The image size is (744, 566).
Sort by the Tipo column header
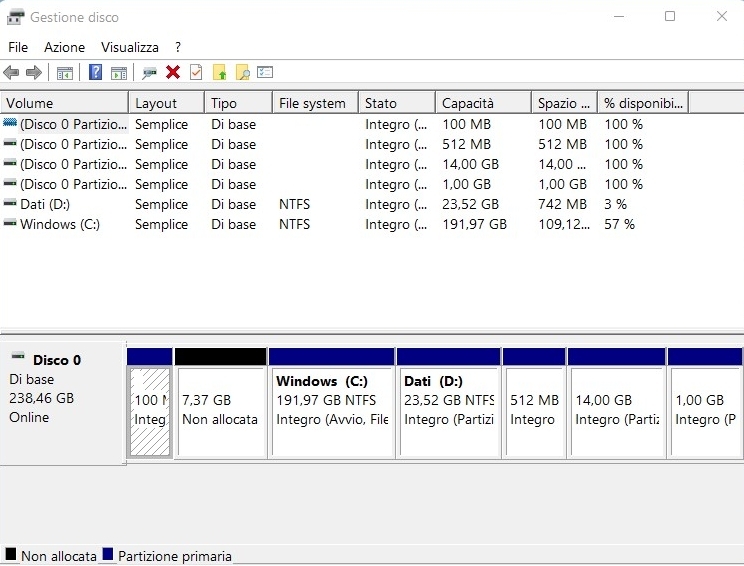tap(238, 103)
